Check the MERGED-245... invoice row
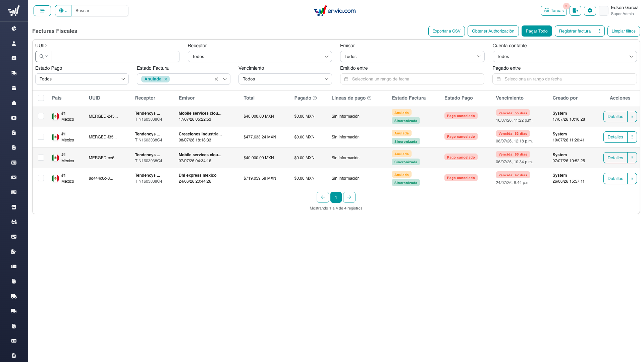 click(41, 116)
